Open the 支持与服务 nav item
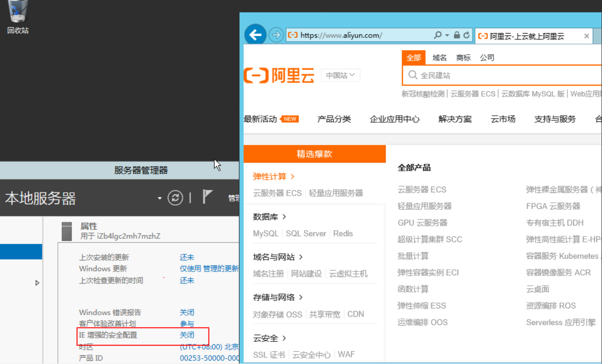The image size is (602, 364). click(x=555, y=119)
